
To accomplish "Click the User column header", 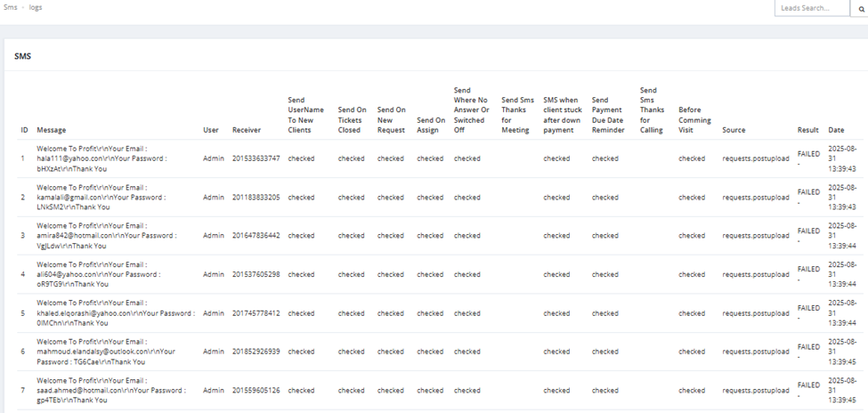I will point(210,130).
